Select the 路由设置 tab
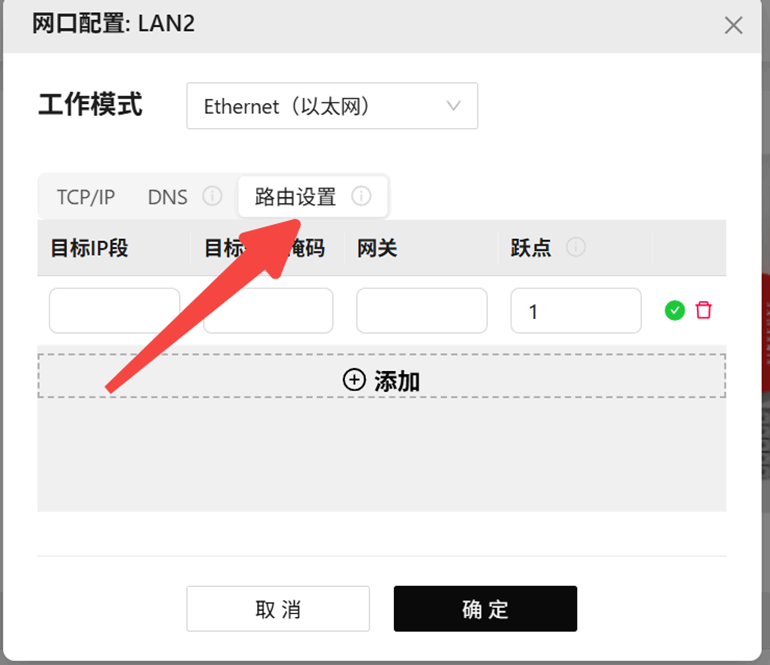 pyautogui.click(x=296, y=197)
